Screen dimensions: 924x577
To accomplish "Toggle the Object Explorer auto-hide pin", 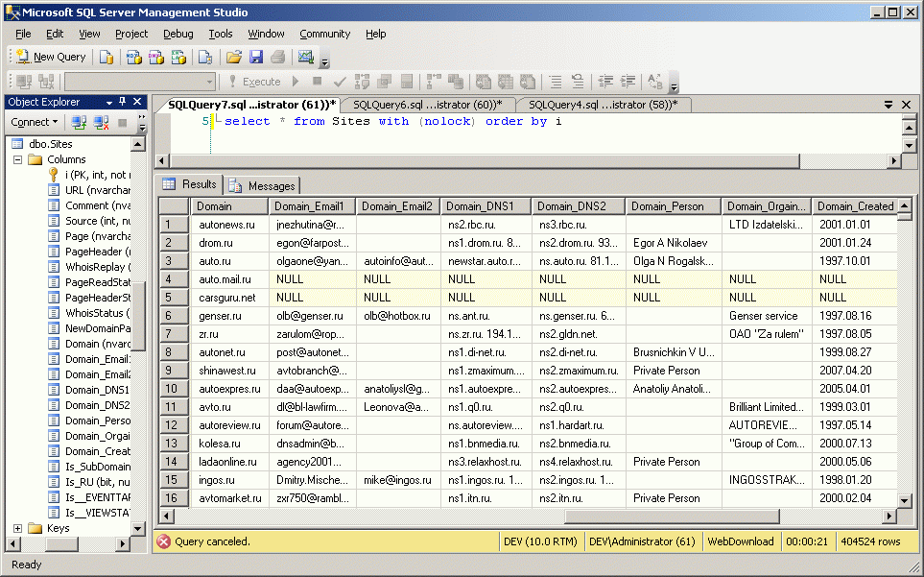I will pos(123,102).
